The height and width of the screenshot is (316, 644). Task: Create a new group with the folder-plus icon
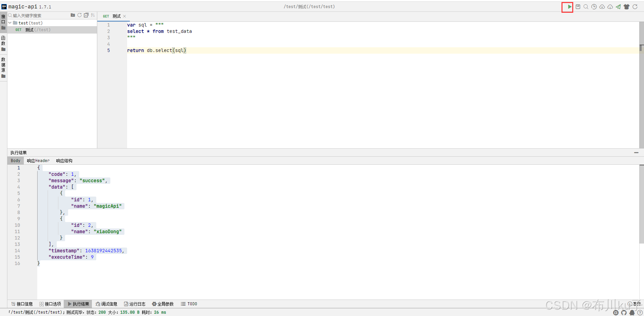[73, 15]
